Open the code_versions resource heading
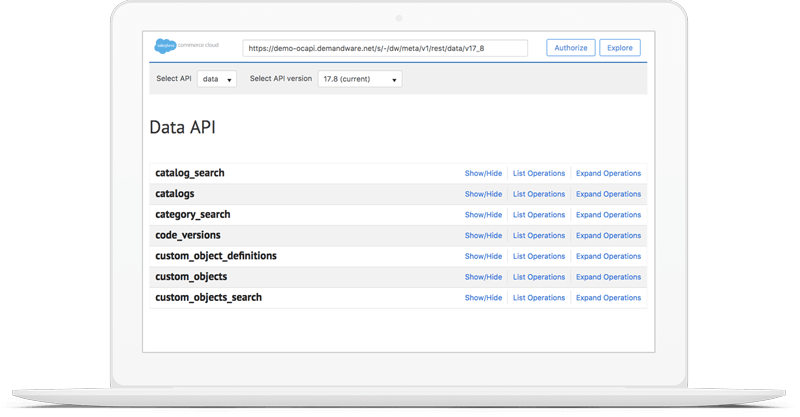800x417 pixels. click(x=189, y=235)
